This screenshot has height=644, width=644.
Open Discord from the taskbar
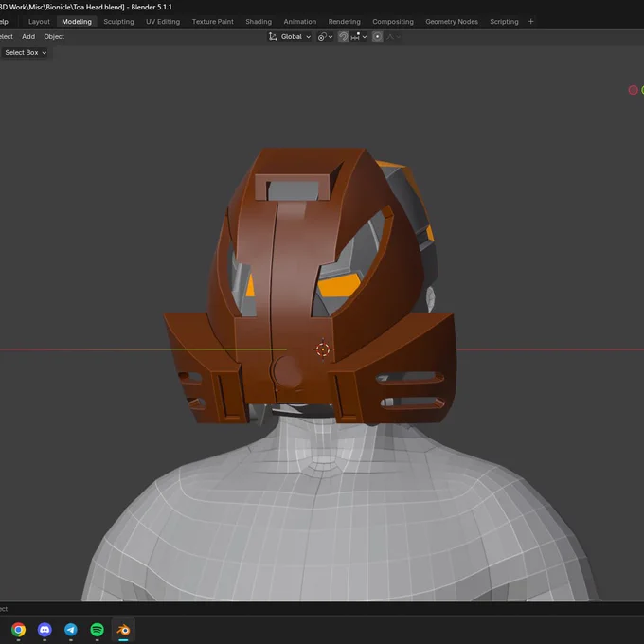(x=45, y=629)
